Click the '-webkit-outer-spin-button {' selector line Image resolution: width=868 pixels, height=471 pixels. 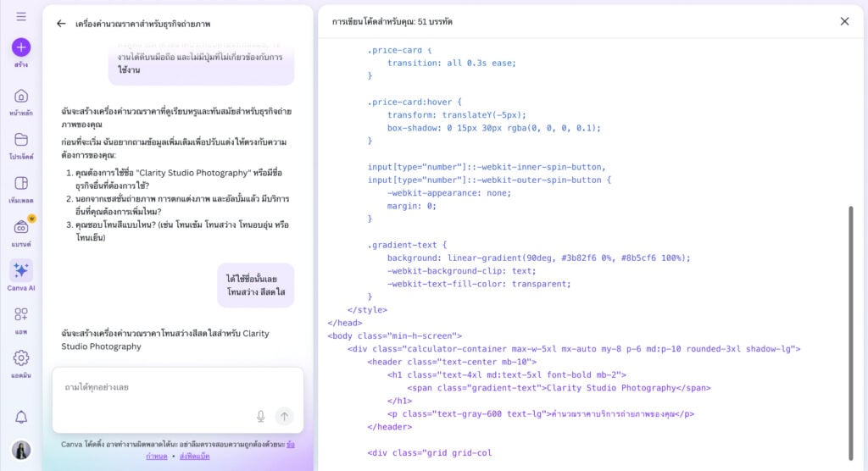(x=489, y=180)
